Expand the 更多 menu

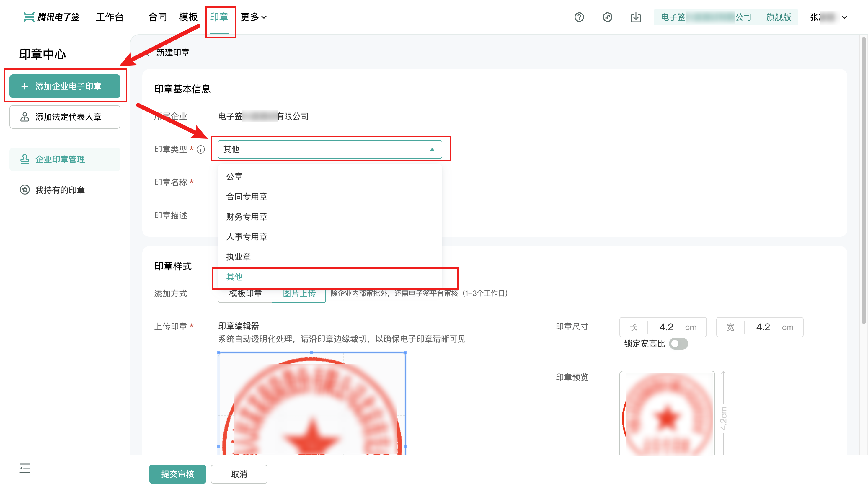(x=253, y=17)
